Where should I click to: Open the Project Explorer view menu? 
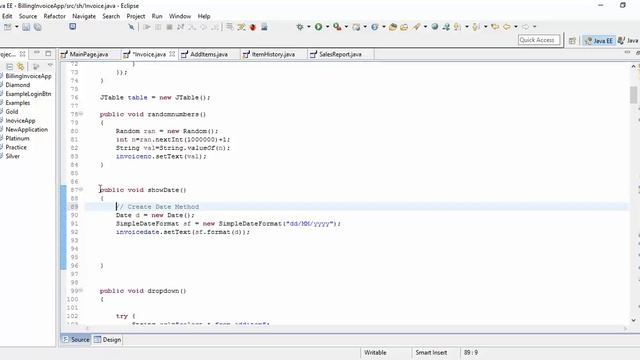tap(50, 66)
